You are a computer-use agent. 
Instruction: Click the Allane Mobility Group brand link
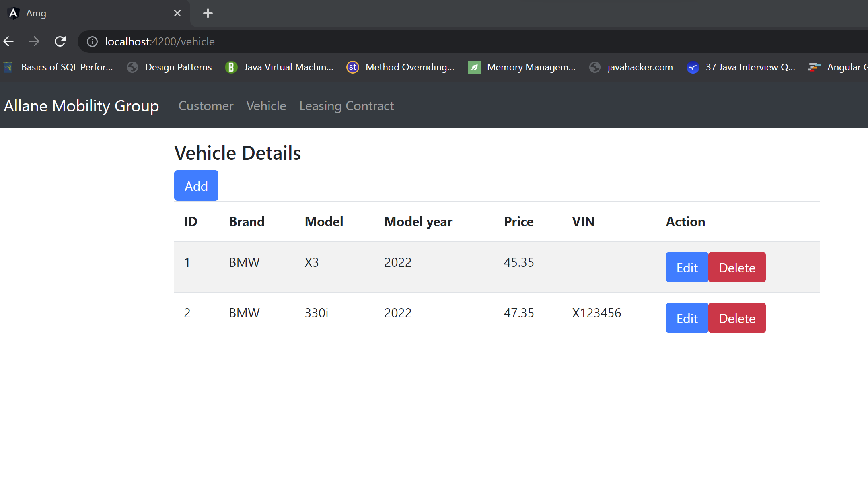81,106
